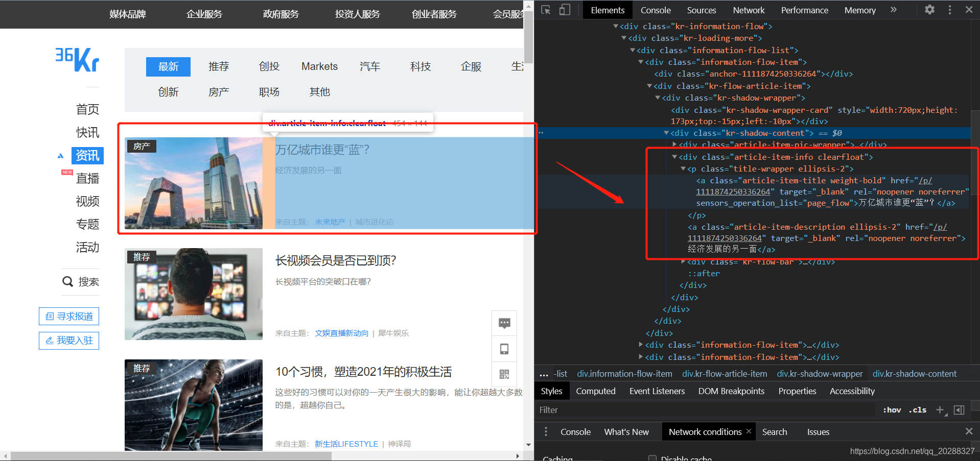Viewport: 980px width, 461px height.
Task: Open What's New drawer tab
Action: click(626, 432)
